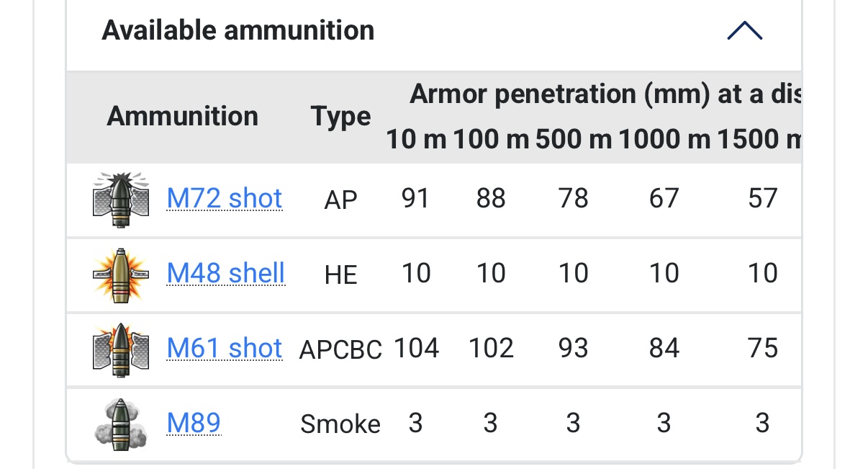Click the 1000 m distance column header
The width and height of the screenshot is (868, 469).
(664, 139)
